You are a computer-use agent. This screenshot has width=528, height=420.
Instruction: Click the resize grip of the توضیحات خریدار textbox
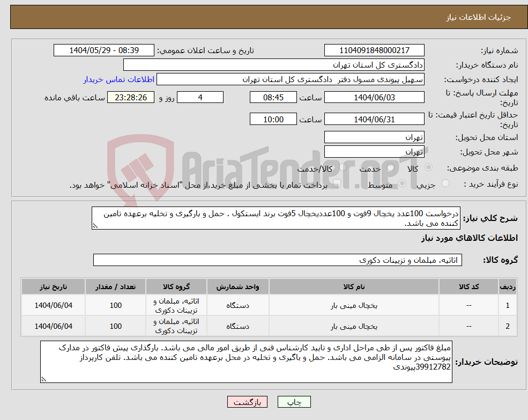(44, 378)
